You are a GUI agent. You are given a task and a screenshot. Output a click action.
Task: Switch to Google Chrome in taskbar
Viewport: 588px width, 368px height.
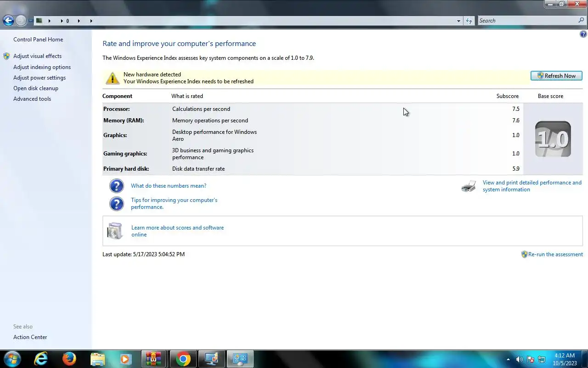coord(183,359)
